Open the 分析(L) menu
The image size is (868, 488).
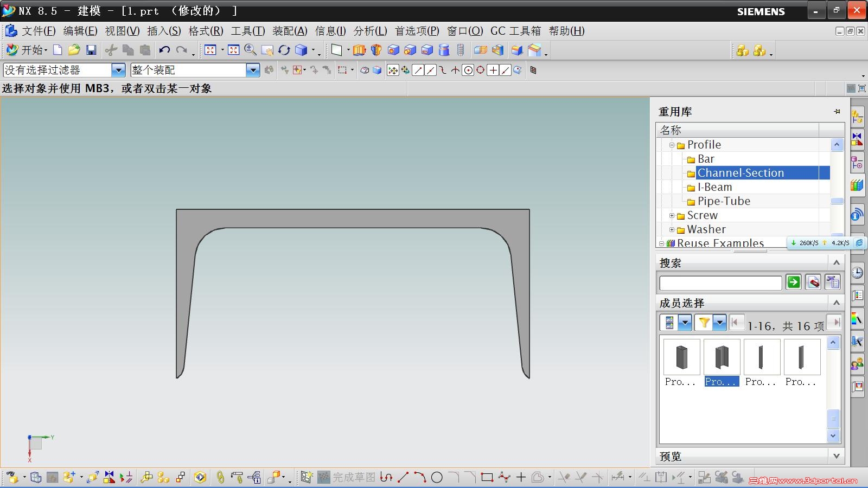click(x=370, y=31)
